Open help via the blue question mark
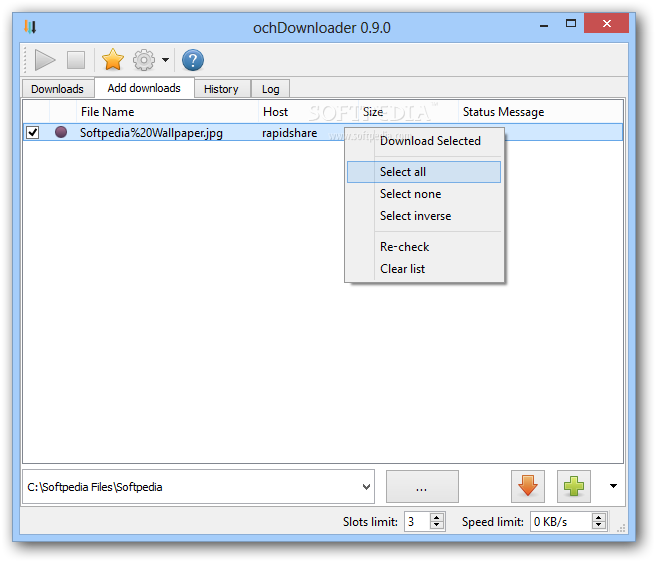 (x=193, y=60)
